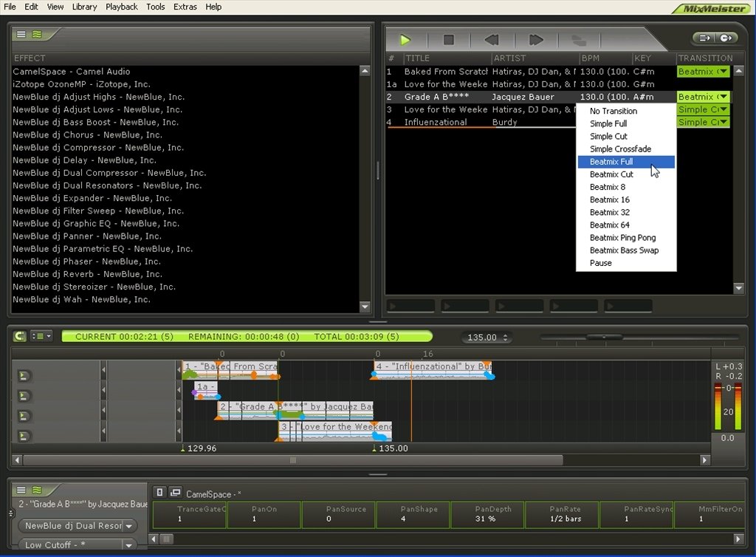Open the File menu
Image resolution: width=756 pixels, height=557 pixels.
(x=10, y=7)
